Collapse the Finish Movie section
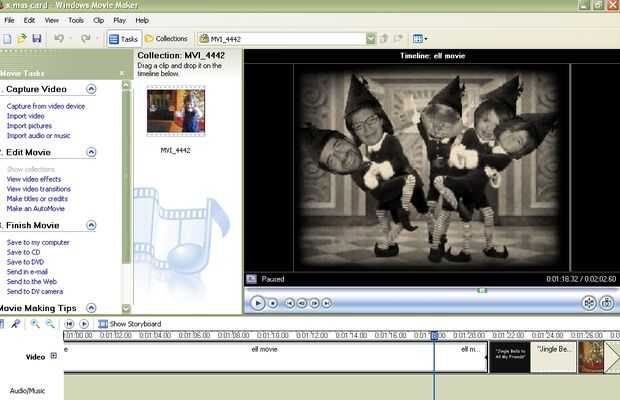The image size is (620, 400). pyautogui.click(x=91, y=225)
